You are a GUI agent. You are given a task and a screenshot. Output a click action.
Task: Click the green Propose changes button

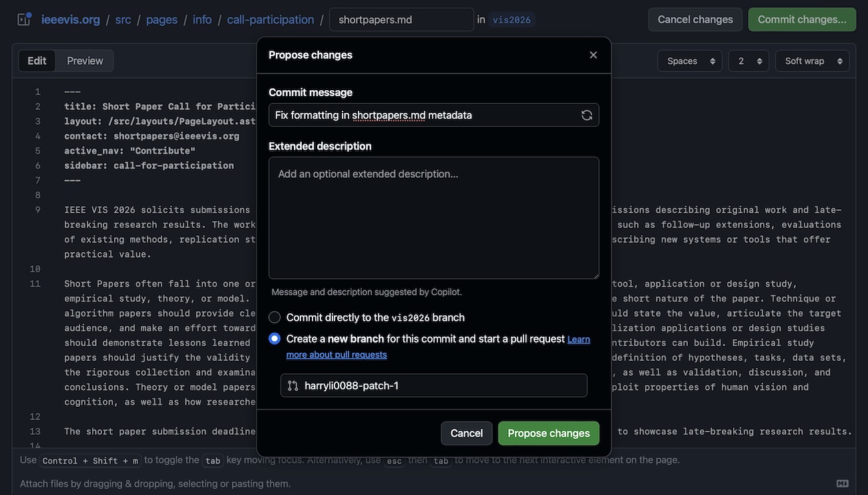(548, 434)
